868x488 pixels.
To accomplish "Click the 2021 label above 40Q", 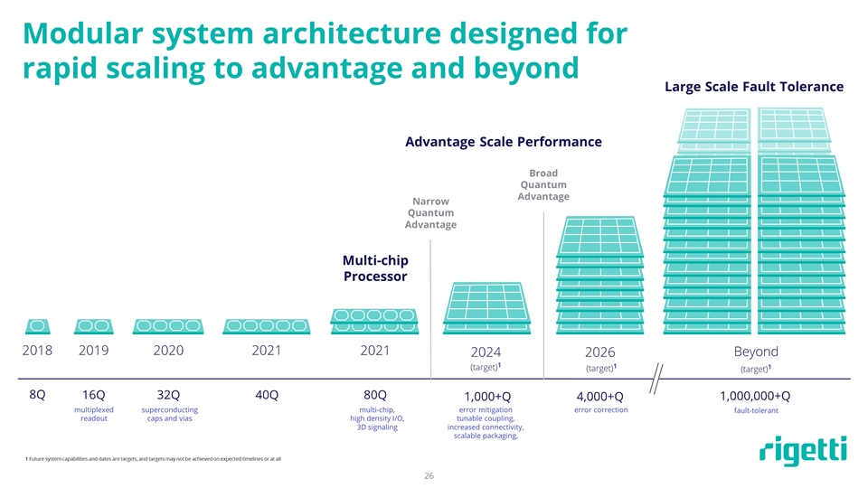I will [266, 351].
